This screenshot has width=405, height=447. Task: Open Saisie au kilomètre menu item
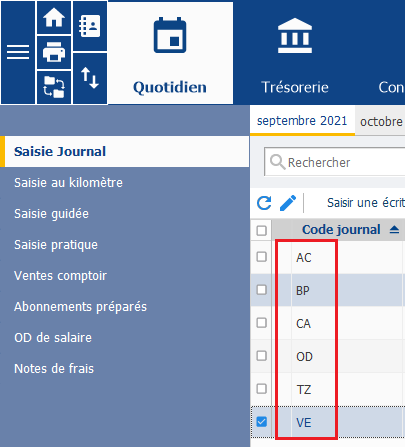point(68,183)
